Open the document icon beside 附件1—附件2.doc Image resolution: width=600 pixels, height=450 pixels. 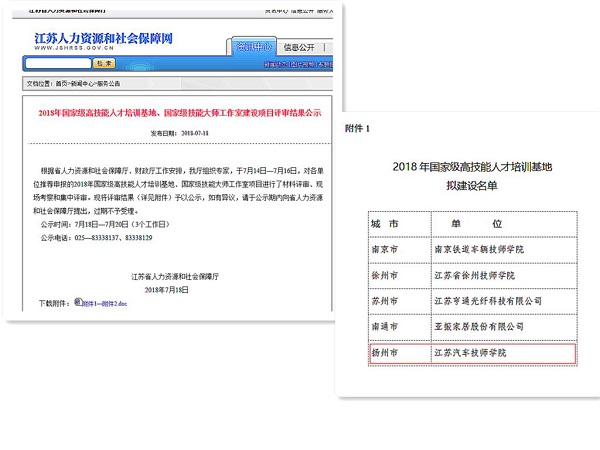tap(78, 302)
